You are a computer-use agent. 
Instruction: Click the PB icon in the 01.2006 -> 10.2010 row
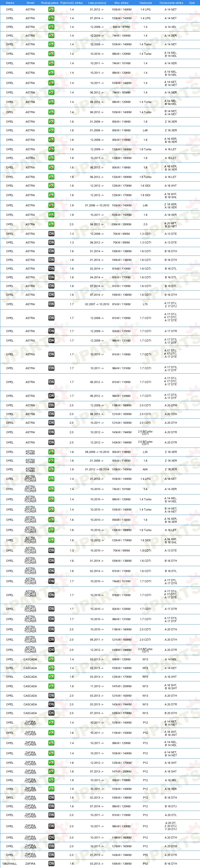tap(51, 205)
